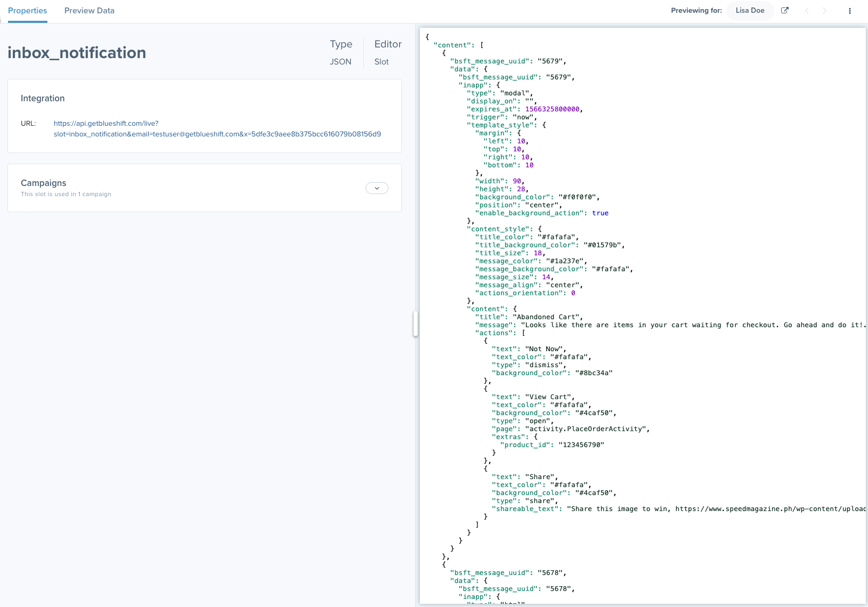Open the api.getblueshift.com live URL link

[x=217, y=128]
